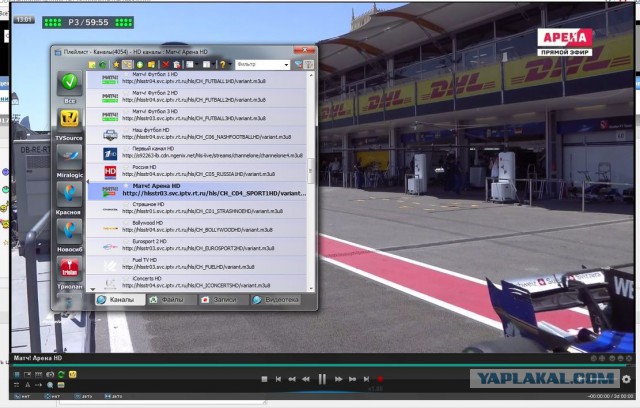Select channel Страшное HD
640x408 pixels.
(x=196, y=208)
